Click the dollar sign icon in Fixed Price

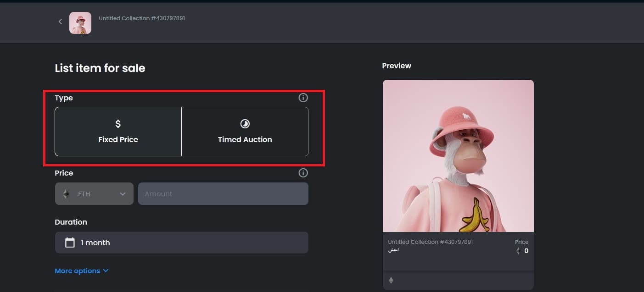[118, 124]
